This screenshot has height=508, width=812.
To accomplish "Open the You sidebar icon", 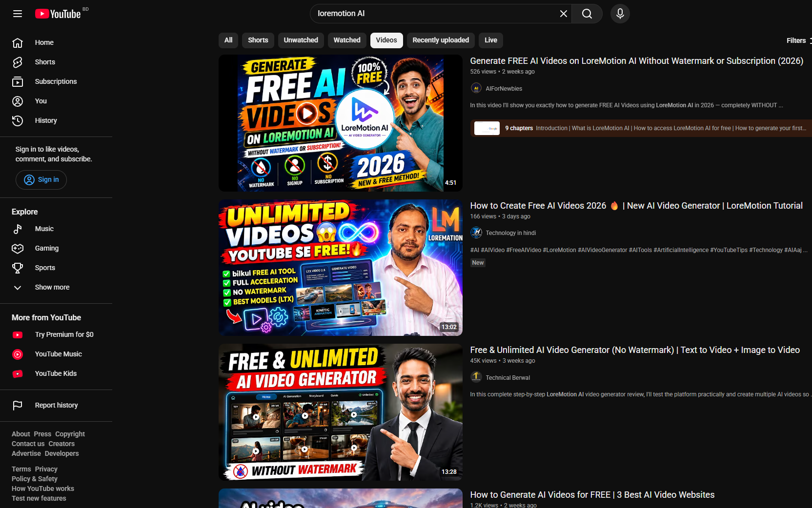I will click(x=18, y=101).
